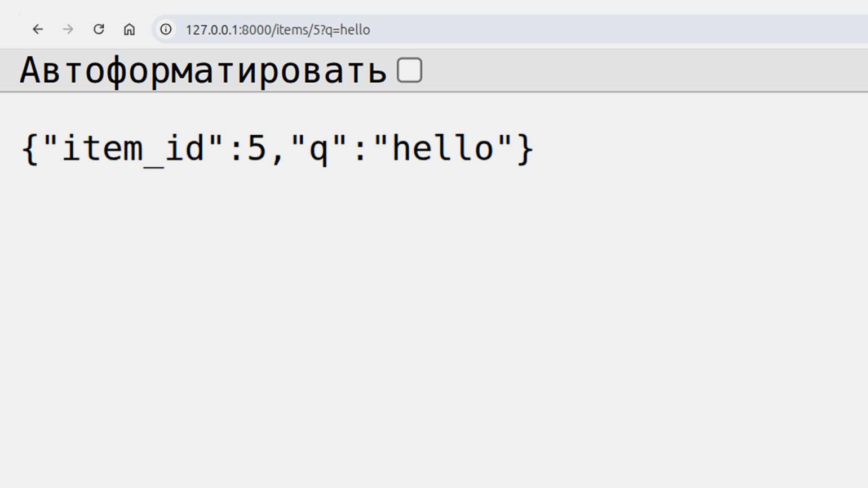Click the Автоформатировать label text

203,71
